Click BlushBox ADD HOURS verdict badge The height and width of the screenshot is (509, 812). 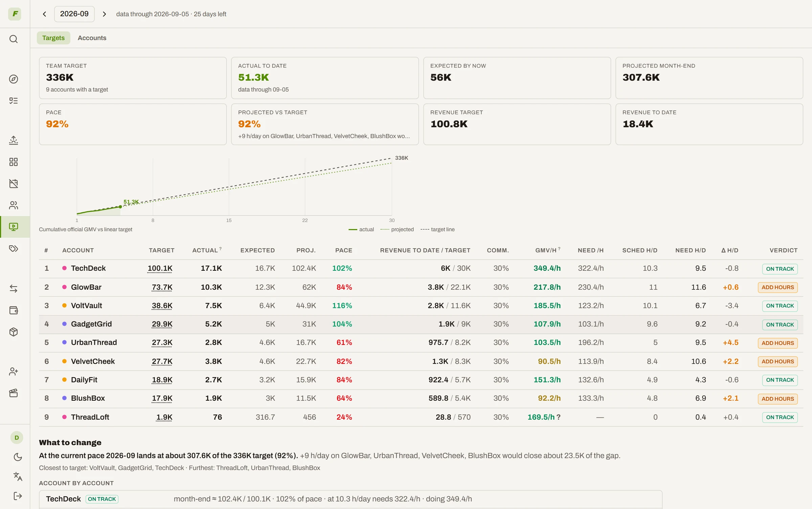[778, 399]
